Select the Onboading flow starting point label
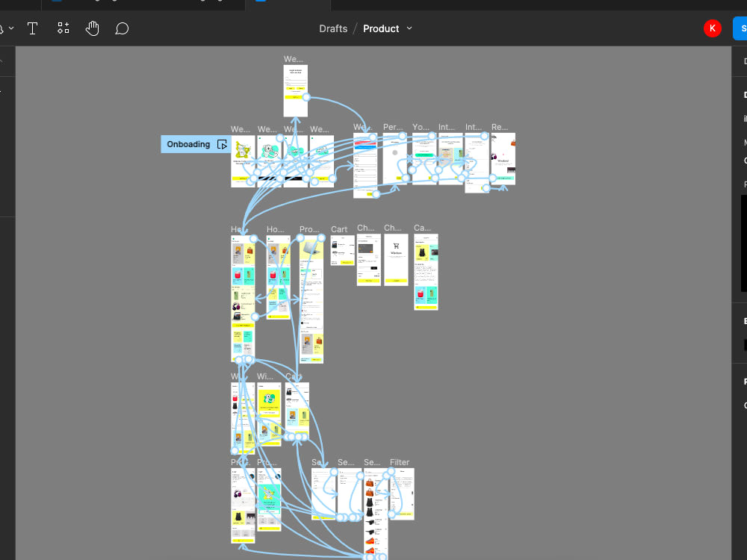 tap(188, 144)
